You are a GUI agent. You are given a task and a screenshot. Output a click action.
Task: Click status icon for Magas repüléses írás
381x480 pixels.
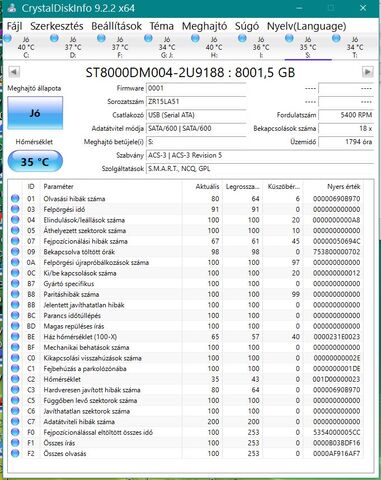tap(15, 326)
